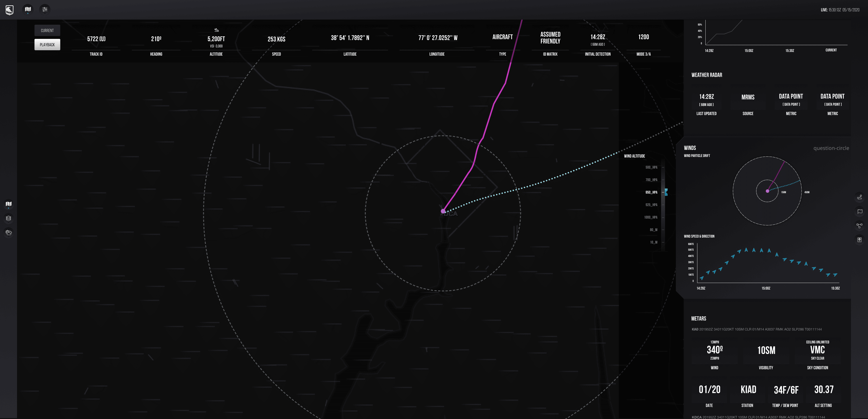Click the WINDS panel title
Image resolution: width=868 pixels, height=419 pixels.
point(690,148)
